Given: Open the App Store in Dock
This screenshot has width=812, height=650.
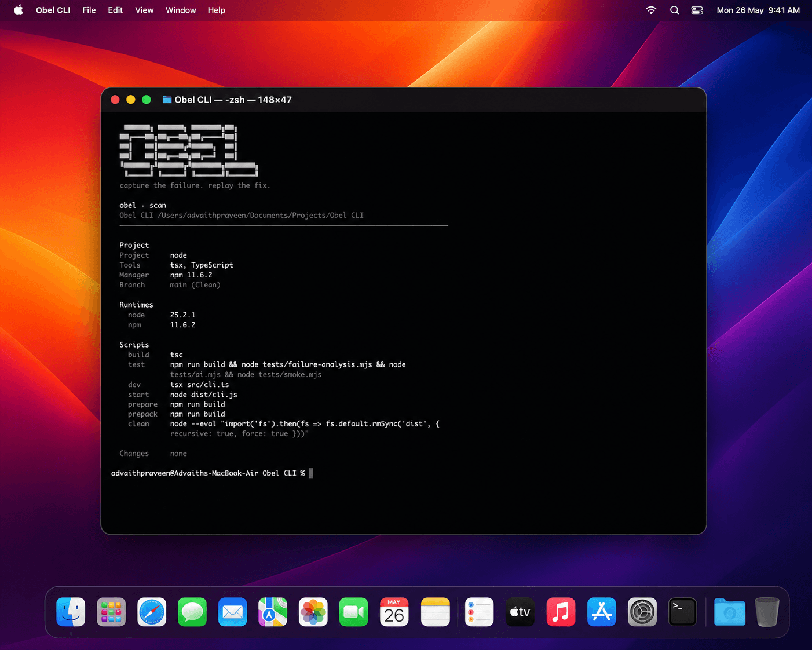Looking at the screenshot, I should [x=602, y=612].
